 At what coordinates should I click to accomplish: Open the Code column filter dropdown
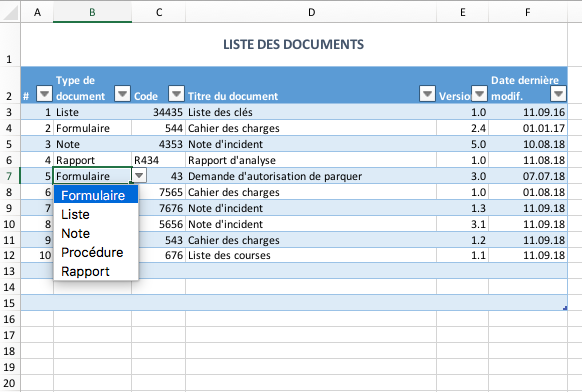176,94
